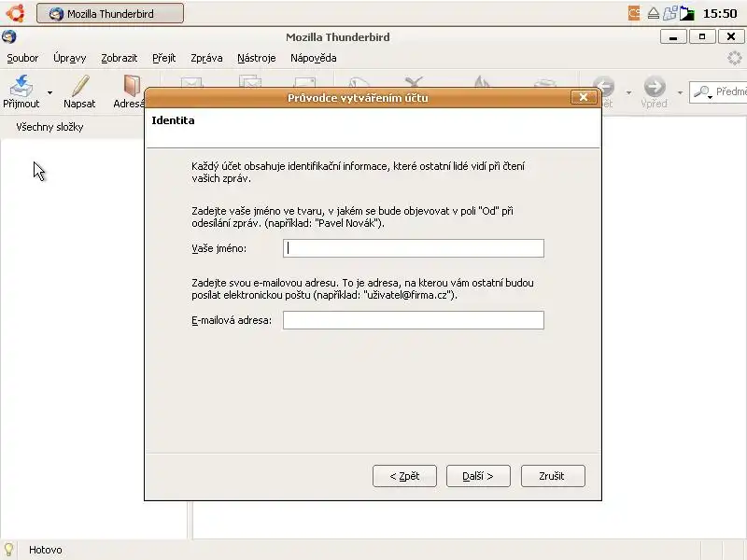
Task: Open the Nápověda menu
Action: 314,58
